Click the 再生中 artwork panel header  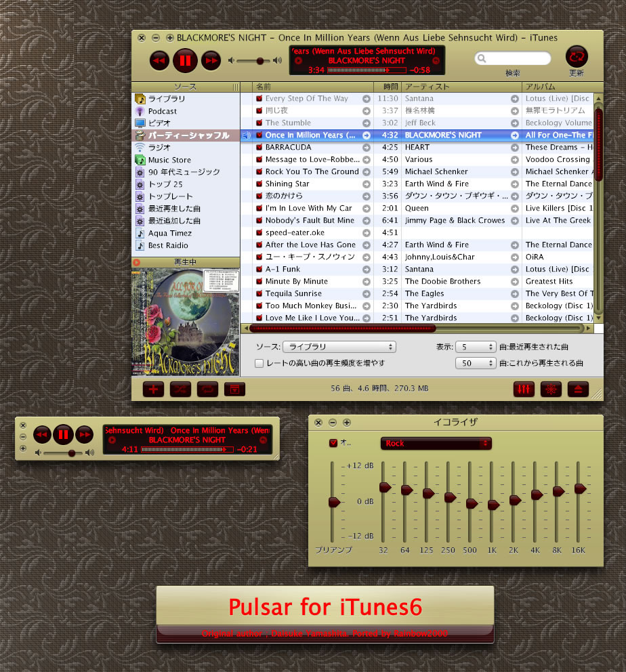point(186,262)
